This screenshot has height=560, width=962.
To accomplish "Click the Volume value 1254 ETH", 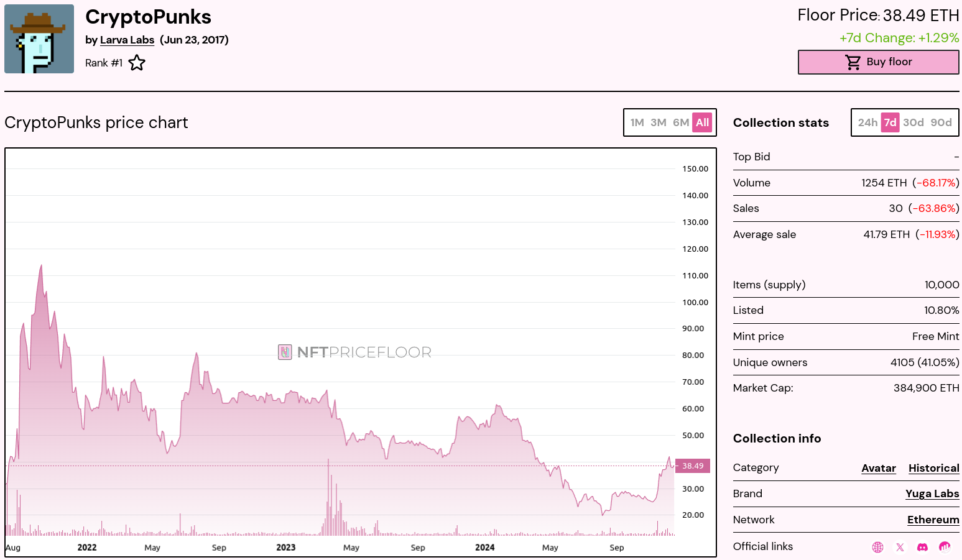I will (884, 183).
